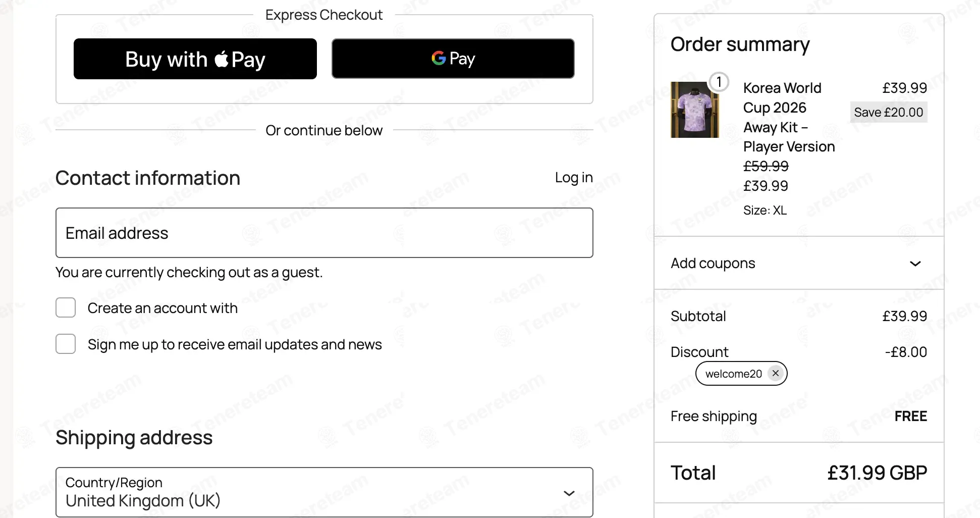Image resolution: width=980 pixels, height=518 pixels.
Task: Click the Total £31.99 GBP amount
Action: (877, 473)
